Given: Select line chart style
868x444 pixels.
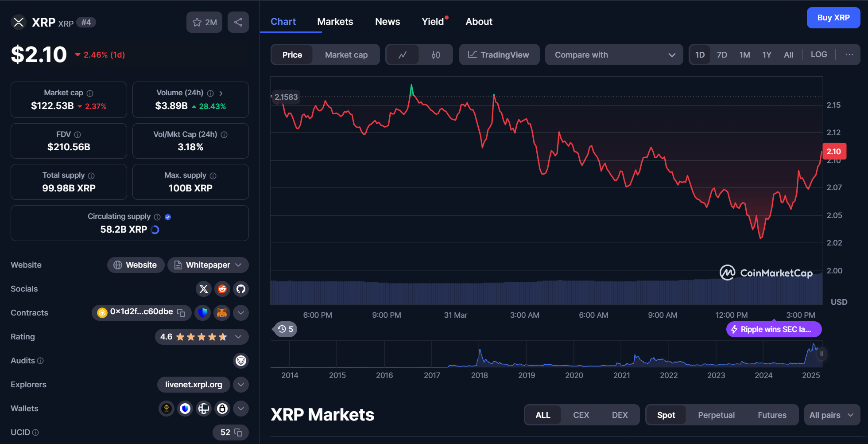Looking at the screenshot, I should [403, 55].
